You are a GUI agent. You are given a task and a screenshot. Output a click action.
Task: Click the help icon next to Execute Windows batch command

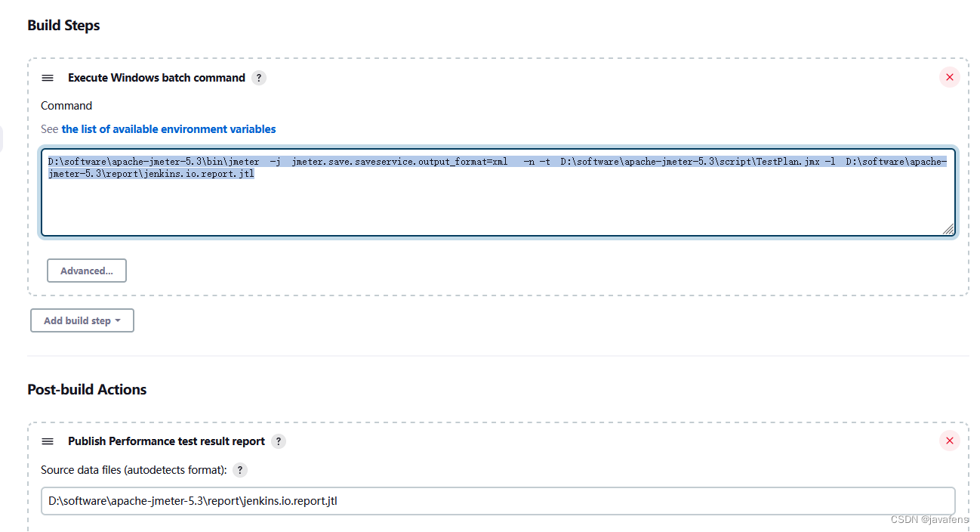259,77
